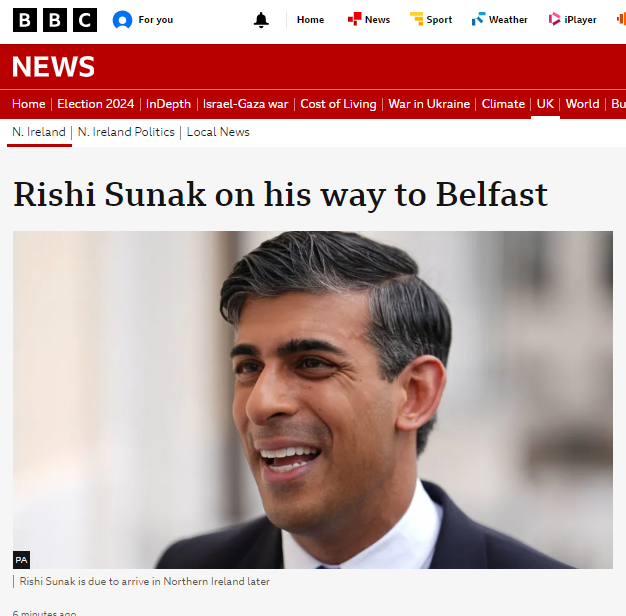Screen dimensions: 626x616
Task: Open the top Home link
Action: [310, 20]
